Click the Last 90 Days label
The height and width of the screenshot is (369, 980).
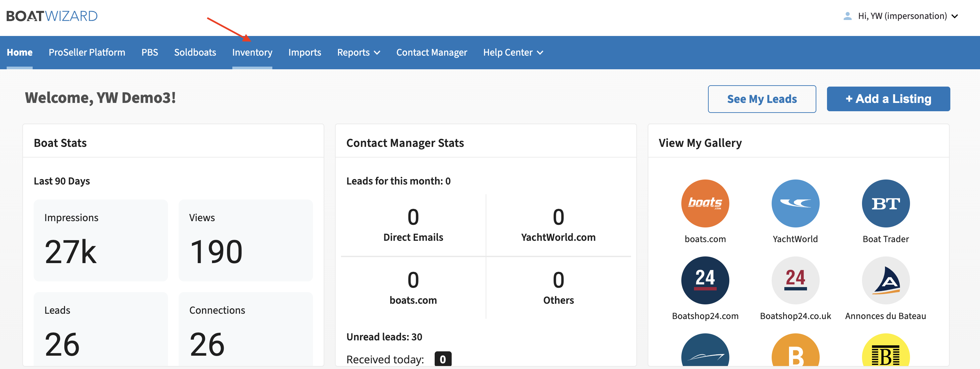point(62,181)
